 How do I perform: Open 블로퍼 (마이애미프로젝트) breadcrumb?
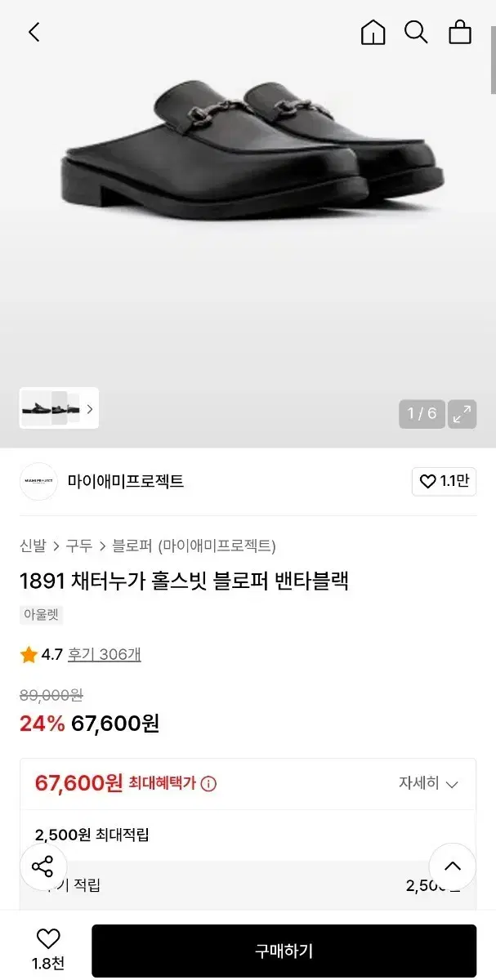click(x=194, y=546)
